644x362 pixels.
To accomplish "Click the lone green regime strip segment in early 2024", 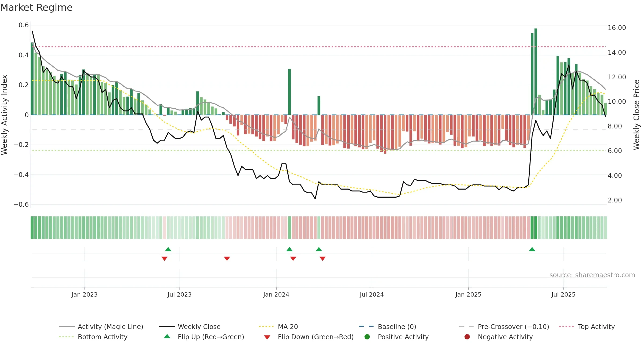I will 290,228.
